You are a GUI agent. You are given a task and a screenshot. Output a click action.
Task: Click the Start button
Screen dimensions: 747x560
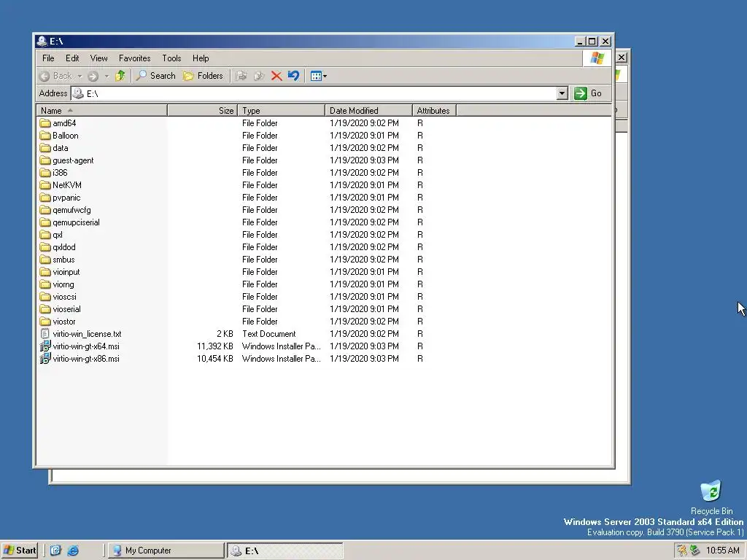pos(20,551)
